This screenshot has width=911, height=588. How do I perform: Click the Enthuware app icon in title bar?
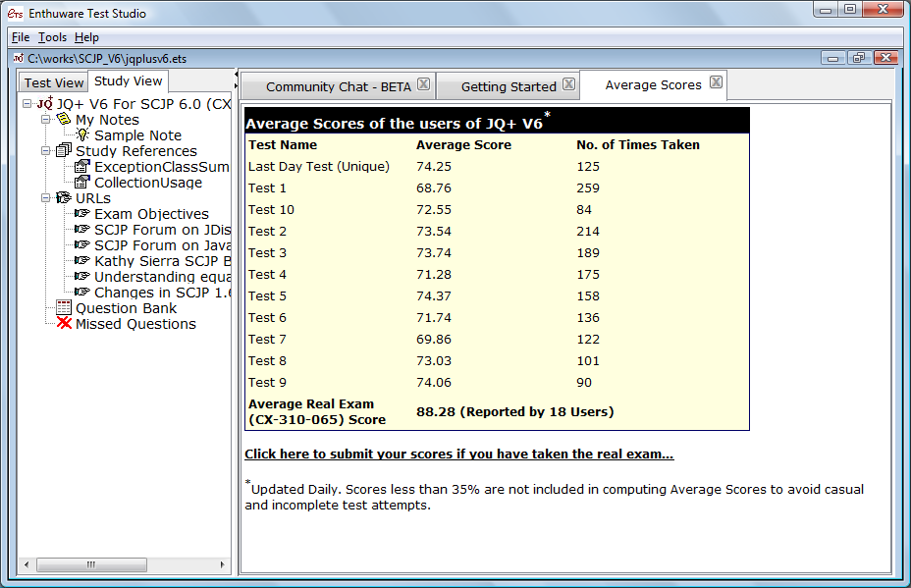(15, 13)
